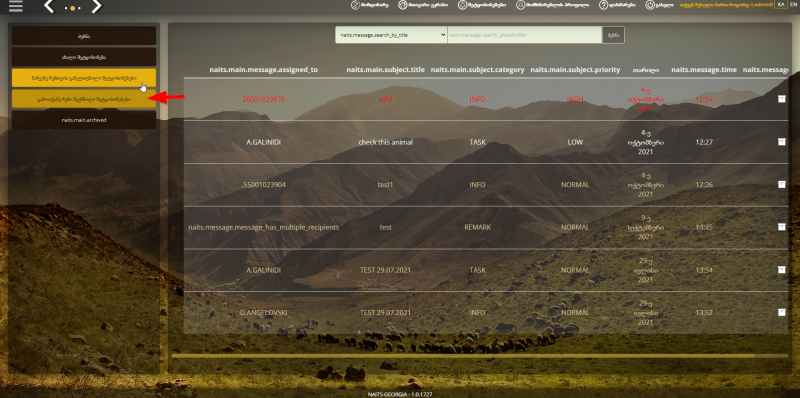Click the topmost dark button in left sidebar
Image resolution: width=800 pixels, height=398 pixels.
click(x=84, y=36)
